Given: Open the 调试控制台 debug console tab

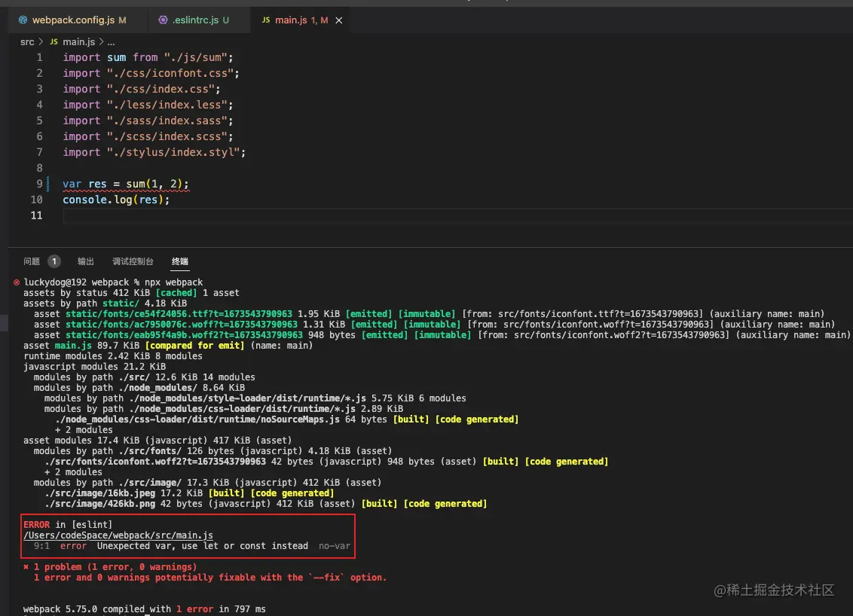Looking at the screenshot, I should tap(133, 261).
